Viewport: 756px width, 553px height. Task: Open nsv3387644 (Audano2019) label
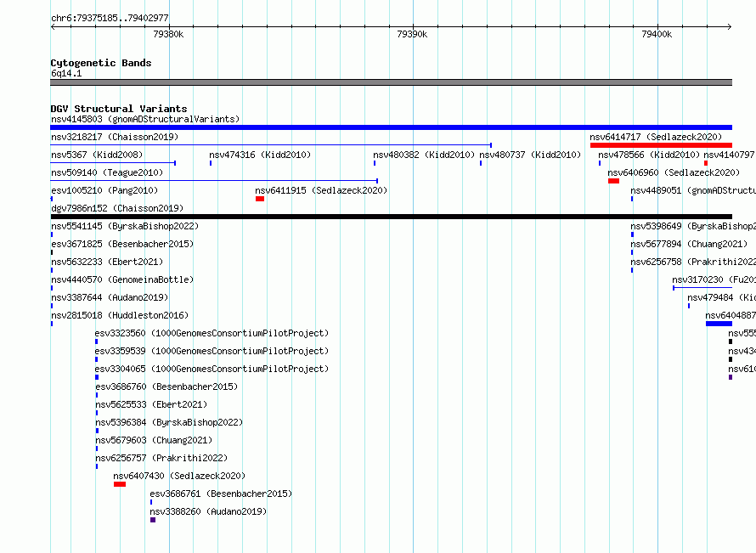coord(110,297)
